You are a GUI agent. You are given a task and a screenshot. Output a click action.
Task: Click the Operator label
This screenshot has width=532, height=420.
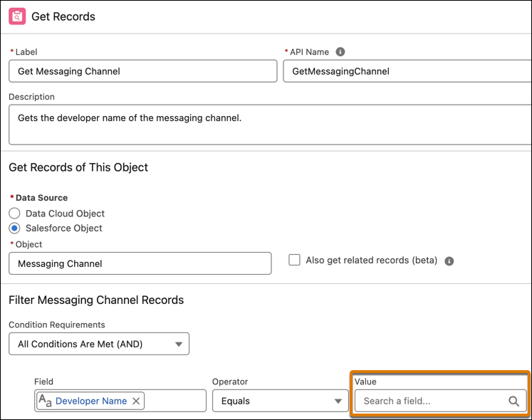tap(230, 382)
